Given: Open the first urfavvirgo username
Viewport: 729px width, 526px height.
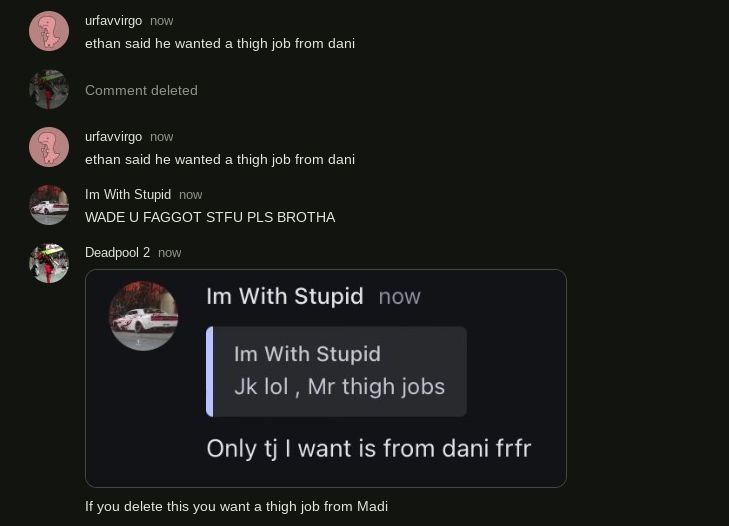Looking at the screenshot, I should [113, 20].
